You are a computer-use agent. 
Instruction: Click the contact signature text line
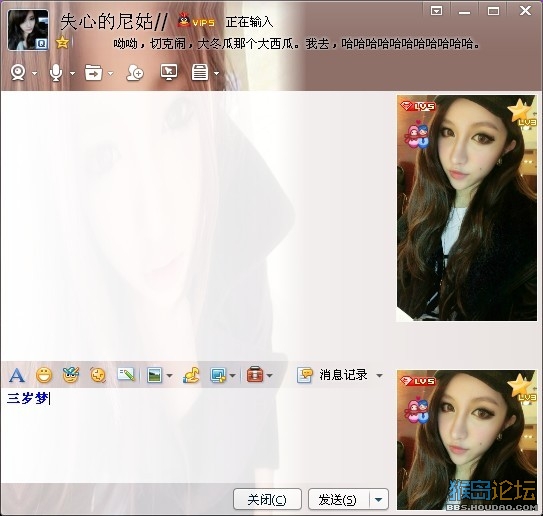pyautogui.click(x=296, y=44)
